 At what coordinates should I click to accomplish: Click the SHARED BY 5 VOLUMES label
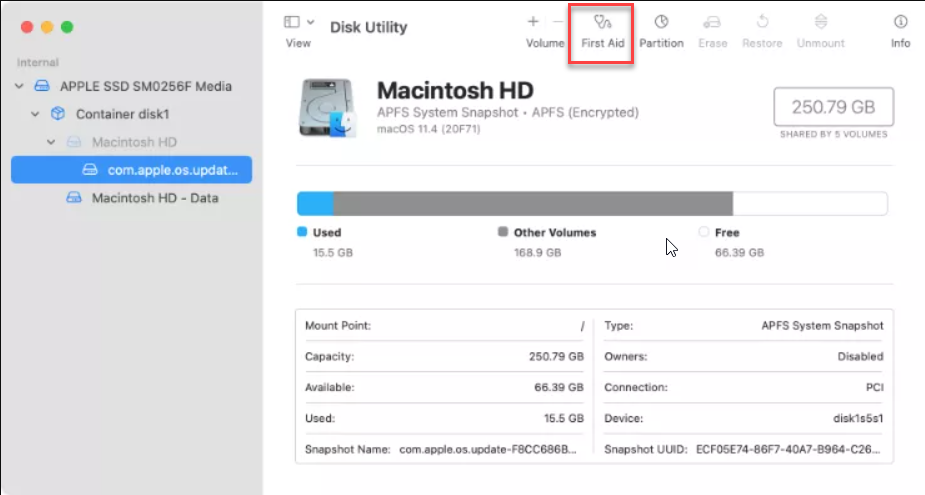click(834, 135)
